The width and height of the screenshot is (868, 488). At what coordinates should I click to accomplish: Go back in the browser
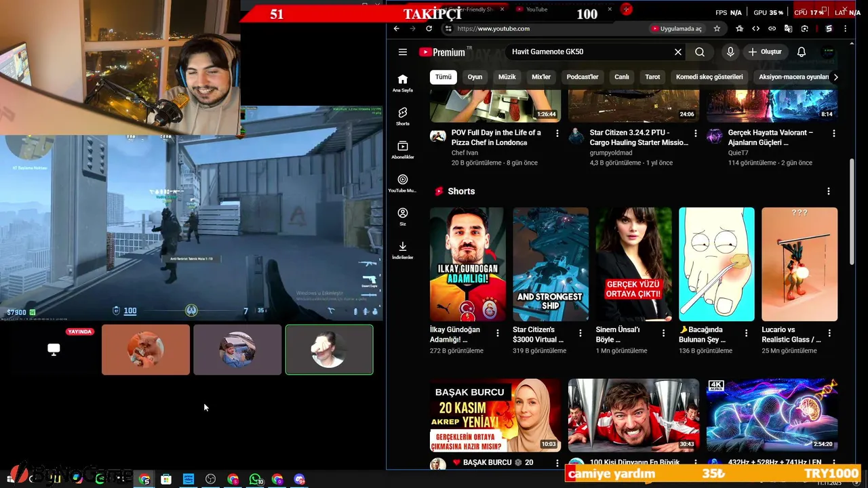(397, 28)
